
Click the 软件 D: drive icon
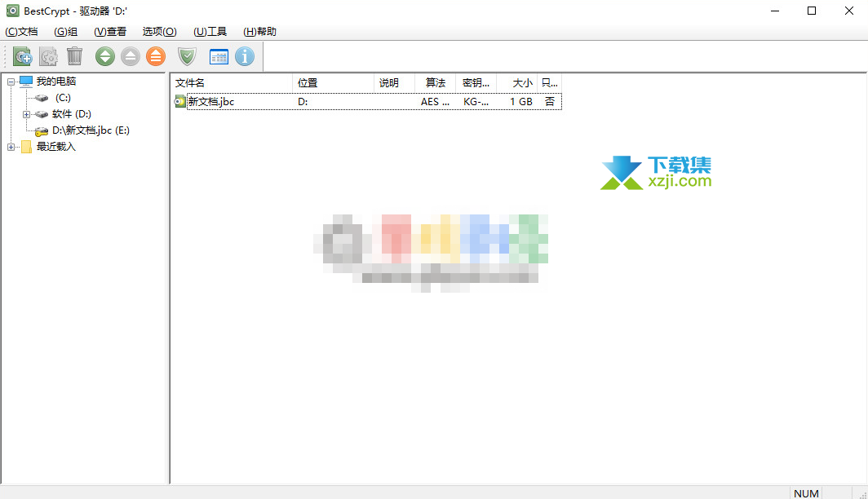click(42, 114)
